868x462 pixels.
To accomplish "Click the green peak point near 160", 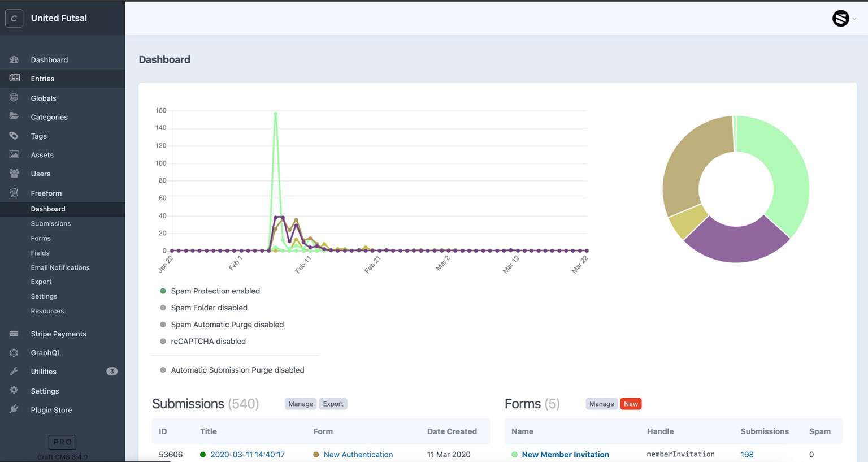I will [276, 114].
